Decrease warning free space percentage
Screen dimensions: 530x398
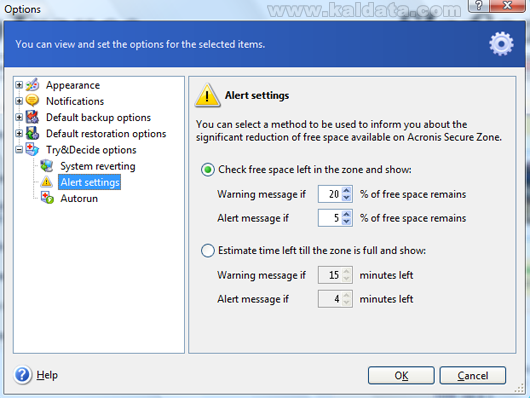point(346,198)
